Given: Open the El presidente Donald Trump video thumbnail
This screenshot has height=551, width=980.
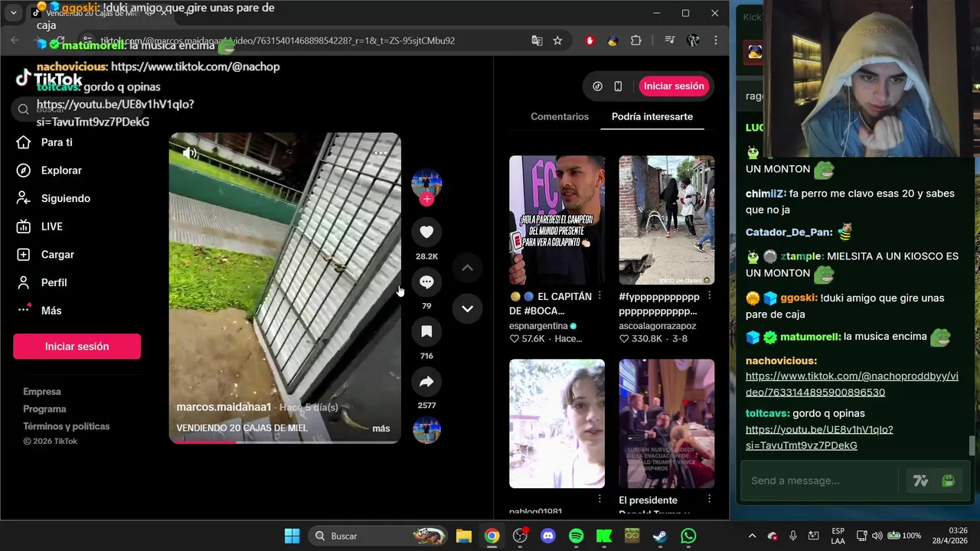Looking at the screenshot, I should [x=666, y=423].
